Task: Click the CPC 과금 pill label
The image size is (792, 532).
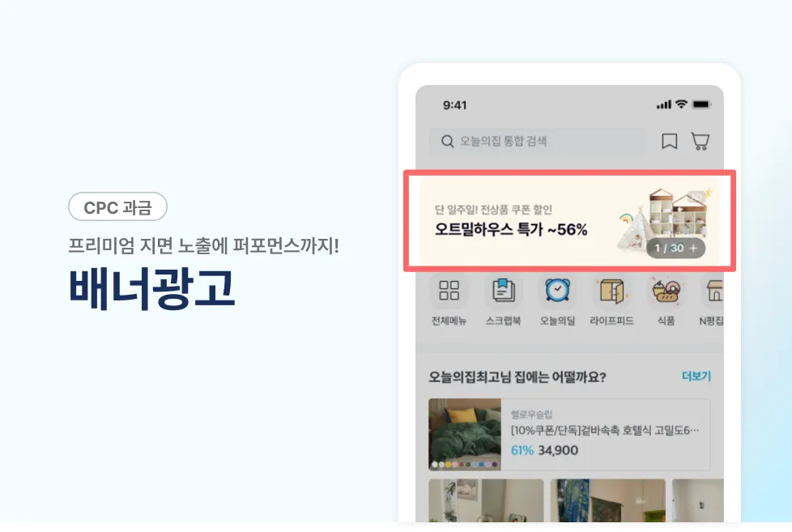Action: pos(117,206)
